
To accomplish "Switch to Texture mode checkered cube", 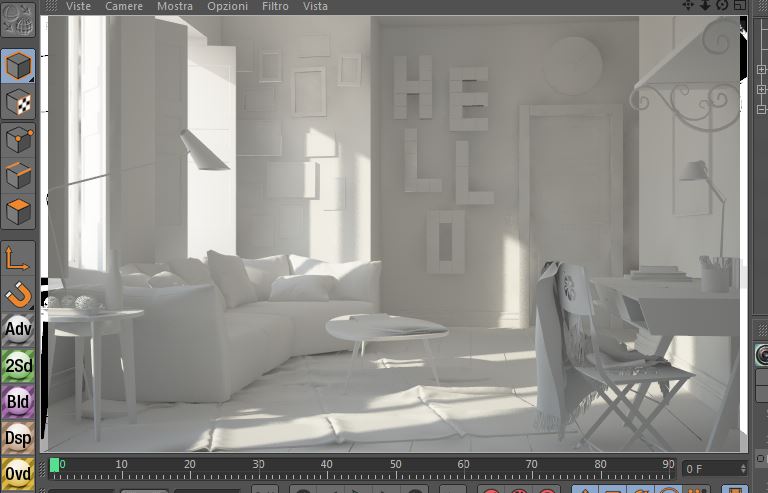I will pos(18,102).
